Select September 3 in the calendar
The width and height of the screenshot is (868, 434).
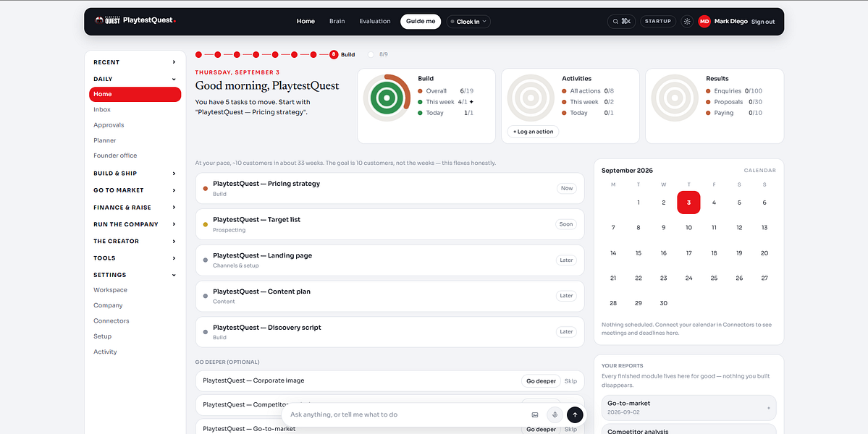pyautogui.click(x=688, y=203)
